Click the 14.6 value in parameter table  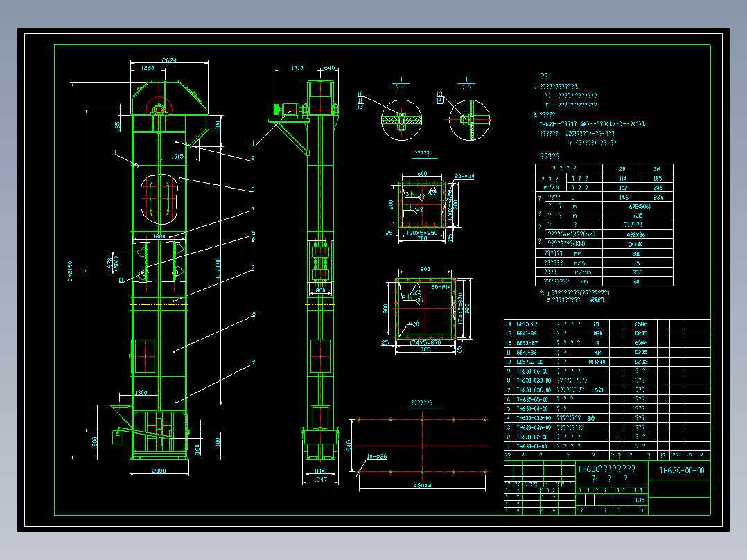[624, 197]
